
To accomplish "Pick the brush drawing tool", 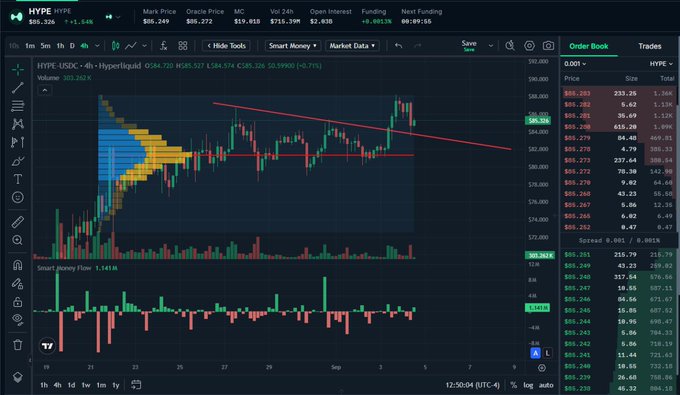I will 18,161.
